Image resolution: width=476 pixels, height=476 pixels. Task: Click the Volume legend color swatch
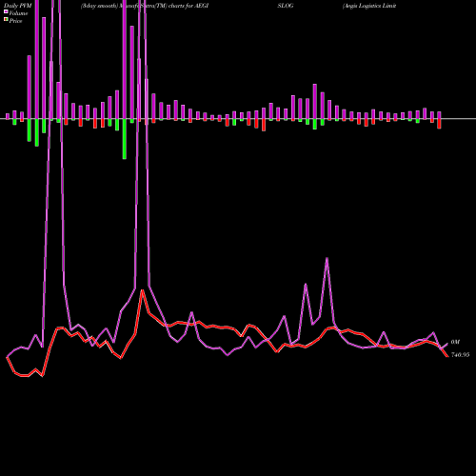click(6, 11)
